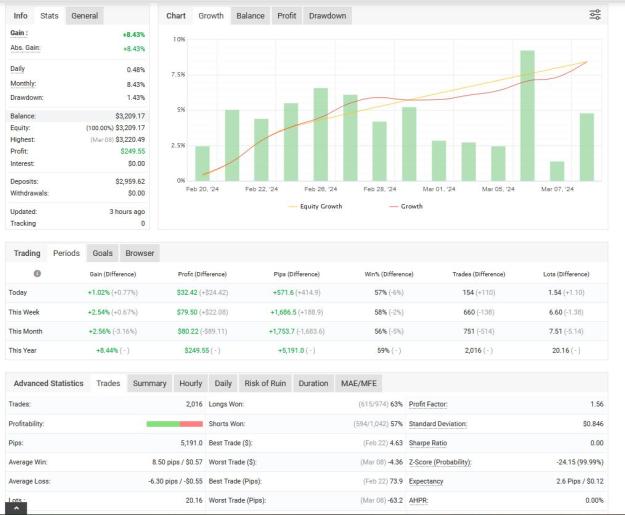The width and height of the screenshot is (625, 515).
Task: Click the Shorts Won 57% value
Action: point(396,424)
